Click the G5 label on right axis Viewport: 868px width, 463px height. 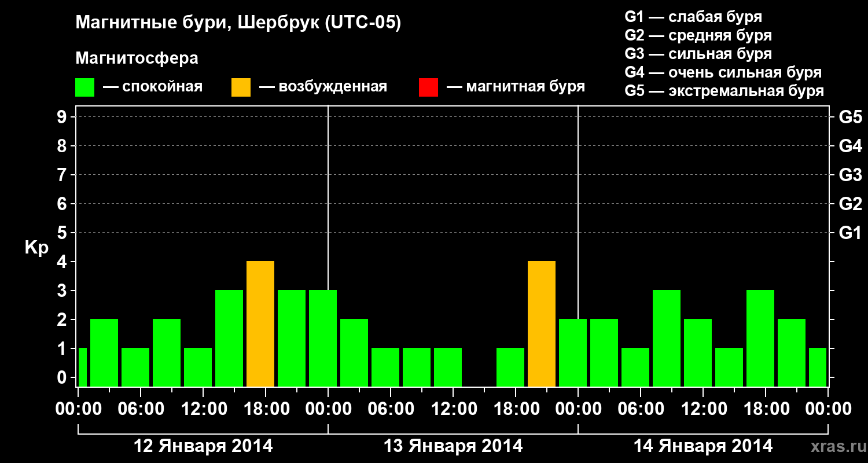(x=850, y=117)
